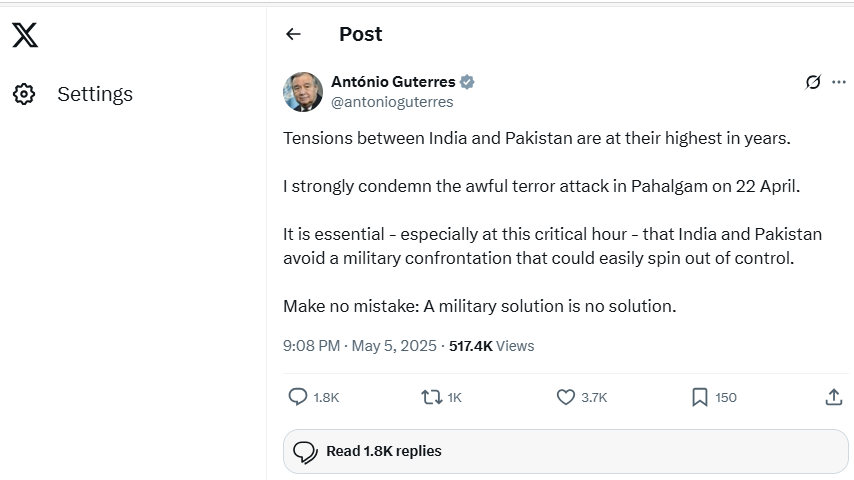This screenshot has width=854, height=480.
Task: Open the Settings menu item label
Action: (95, 94)
